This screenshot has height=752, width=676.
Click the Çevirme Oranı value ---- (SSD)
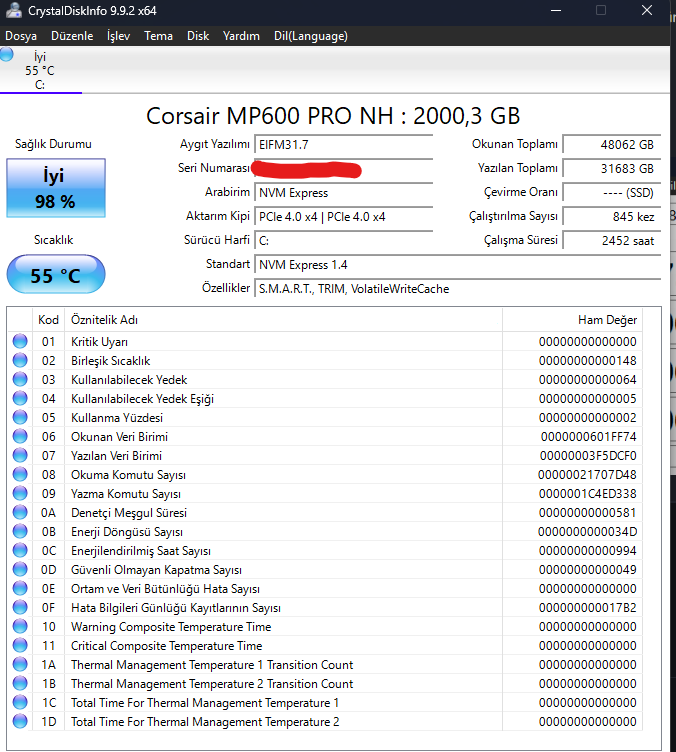612,193
